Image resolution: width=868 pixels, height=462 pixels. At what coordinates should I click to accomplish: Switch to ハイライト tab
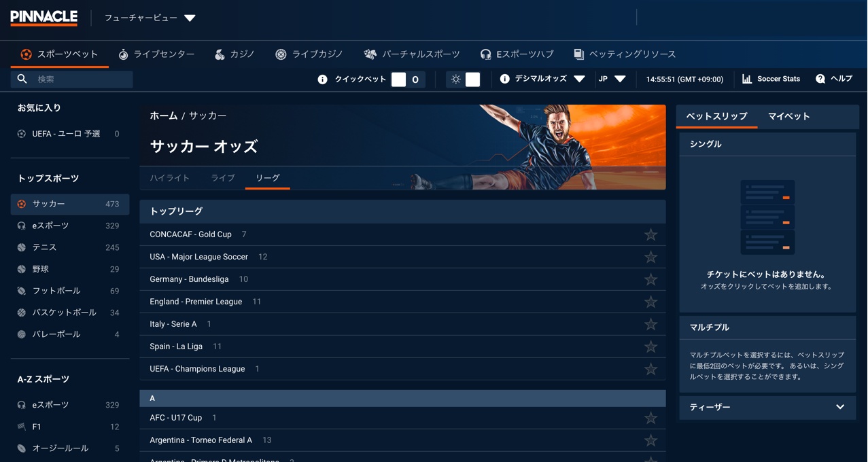tap(170, 178)
